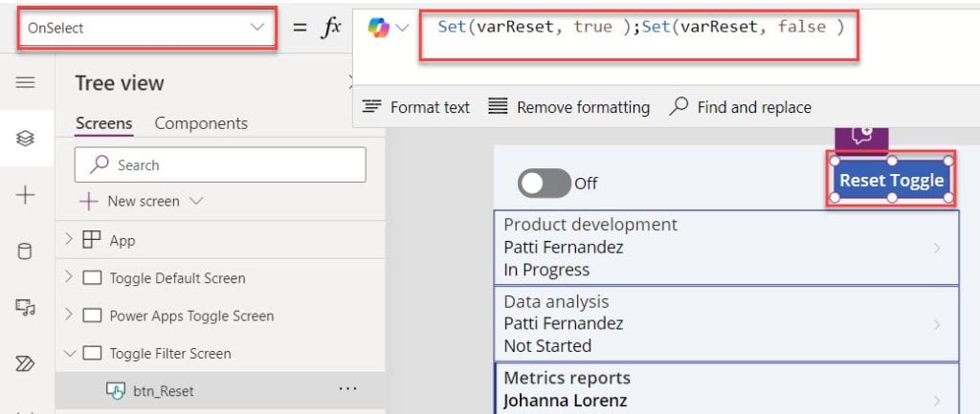This screenshot has width=980, height=414.
Task: Switch the Off toggle on canvas
Action: point(545,183)
